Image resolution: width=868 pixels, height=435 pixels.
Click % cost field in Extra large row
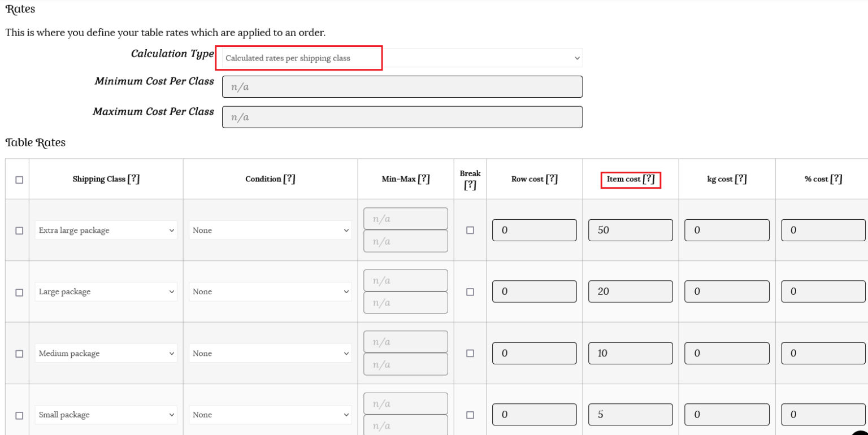(x=823, y=230)
